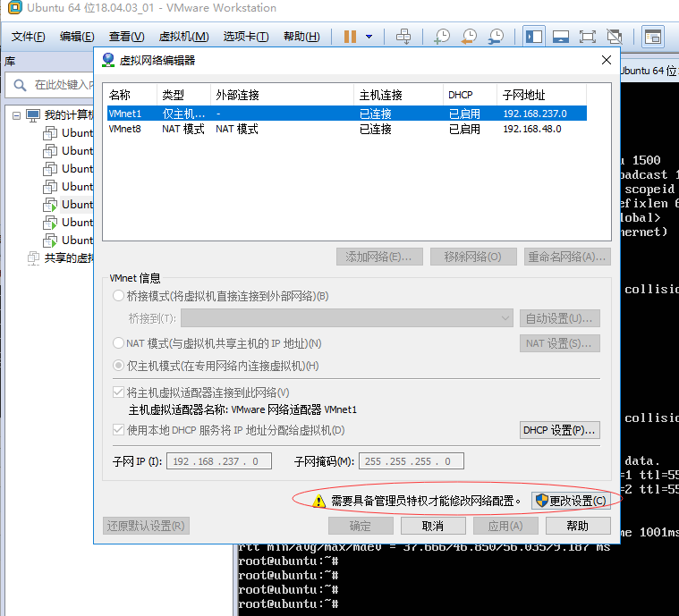The height and width of the screenshot is (616, 679).
Task: Click the 名称 column header
Action: [x=131, y=95]
